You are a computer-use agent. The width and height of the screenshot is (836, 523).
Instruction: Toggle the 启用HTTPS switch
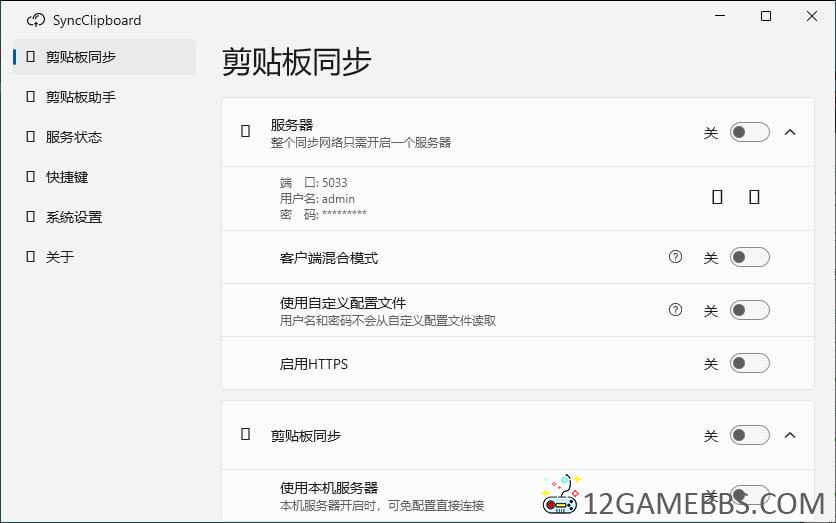coord(749,364)
